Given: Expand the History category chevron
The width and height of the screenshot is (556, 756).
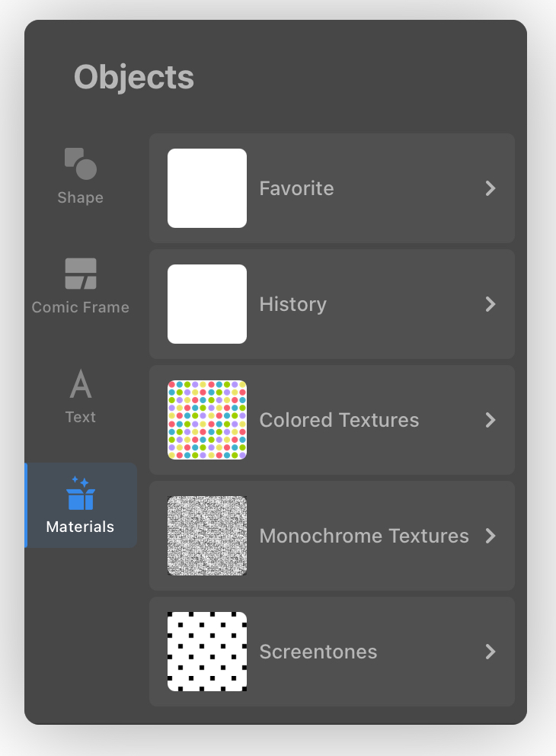Looking at the screenshot, I should tap(490, 304).
